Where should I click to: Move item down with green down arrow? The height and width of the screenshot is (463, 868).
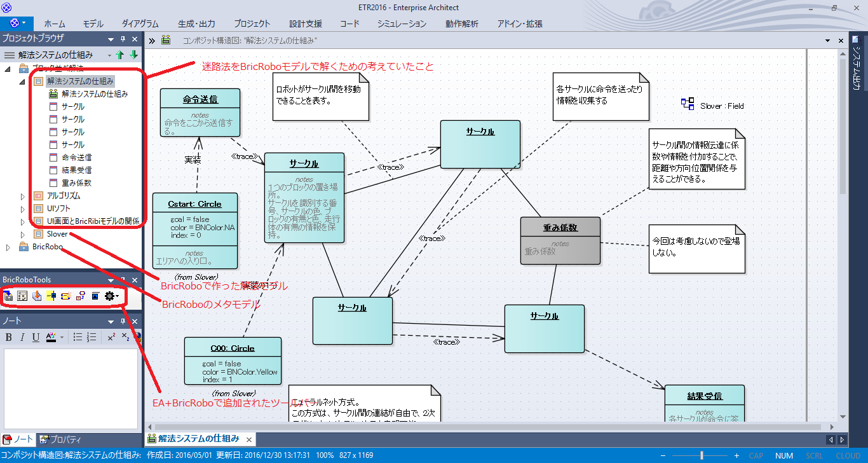tap(133, 55)
